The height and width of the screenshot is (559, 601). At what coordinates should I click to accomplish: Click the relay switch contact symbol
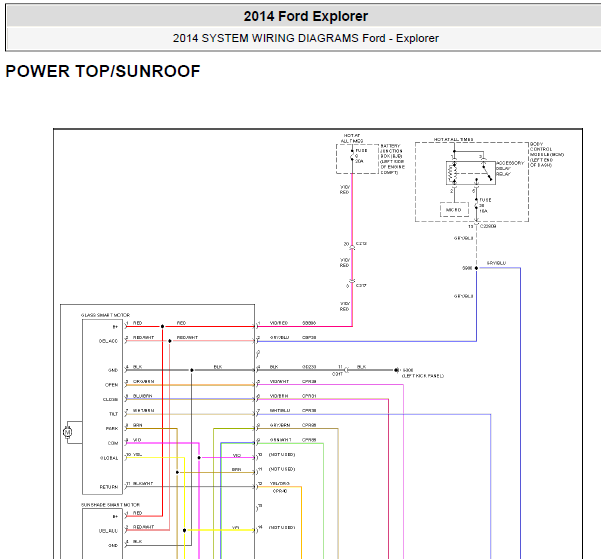tap(487, 172)
